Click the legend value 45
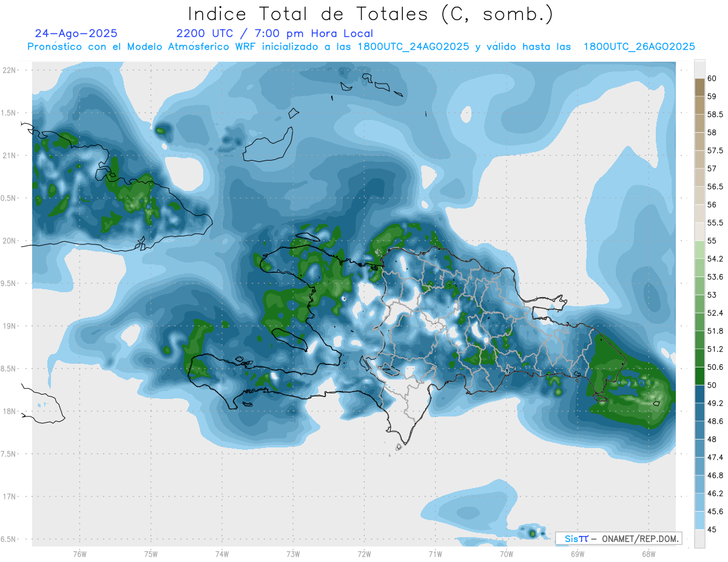 712,530
